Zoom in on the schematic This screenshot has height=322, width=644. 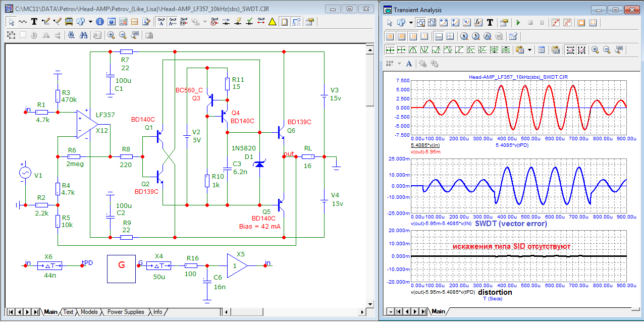(x=111, y=35)
